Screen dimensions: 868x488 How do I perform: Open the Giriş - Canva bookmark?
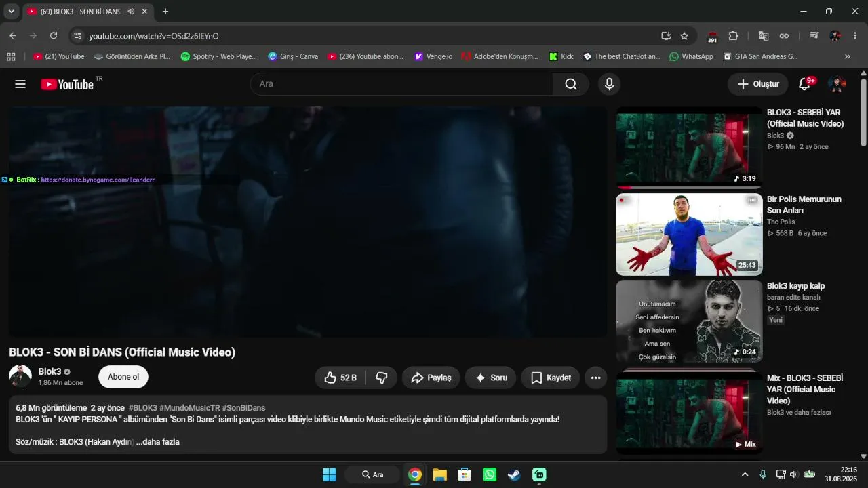click(x=293, y=56)
